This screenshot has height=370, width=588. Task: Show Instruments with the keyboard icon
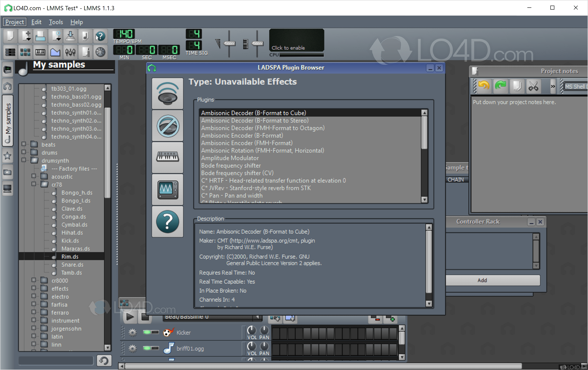coord(168,157)
